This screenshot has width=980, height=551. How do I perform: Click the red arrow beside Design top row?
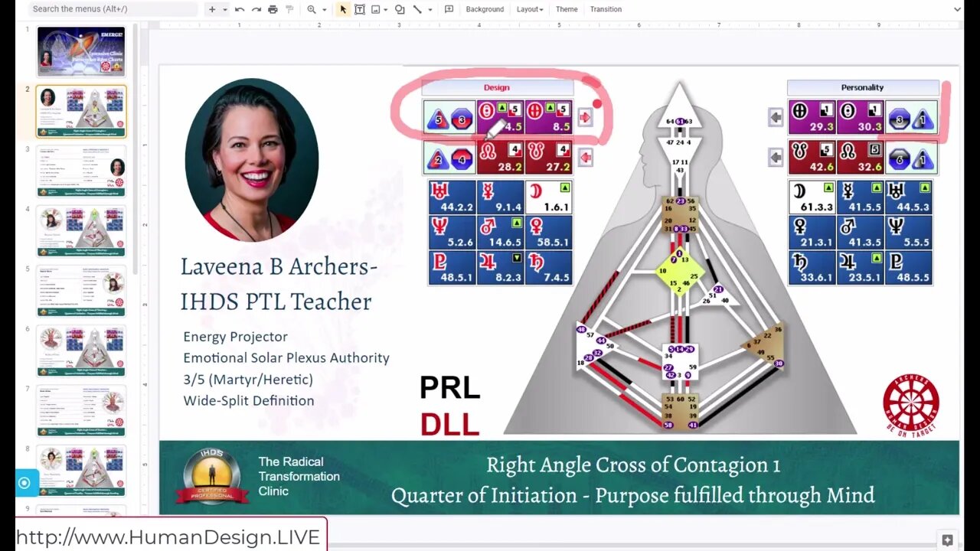[x=584, y=117]
